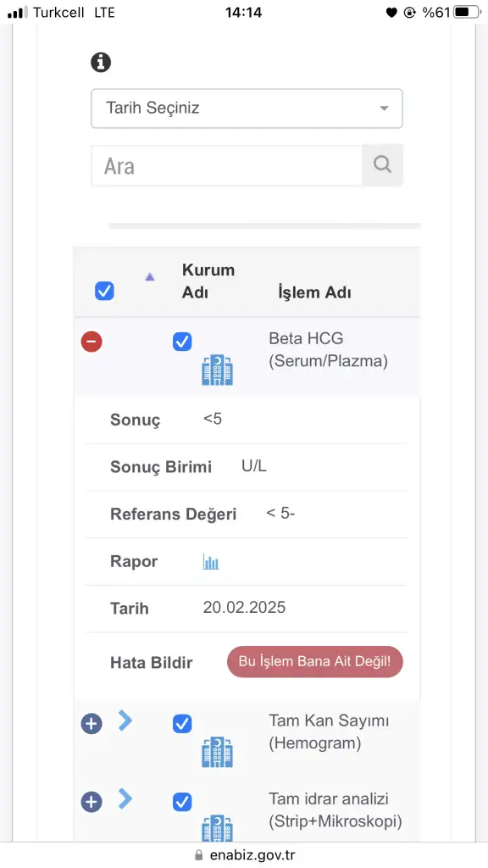Click sort triangle in table header

tap(149, 277)
